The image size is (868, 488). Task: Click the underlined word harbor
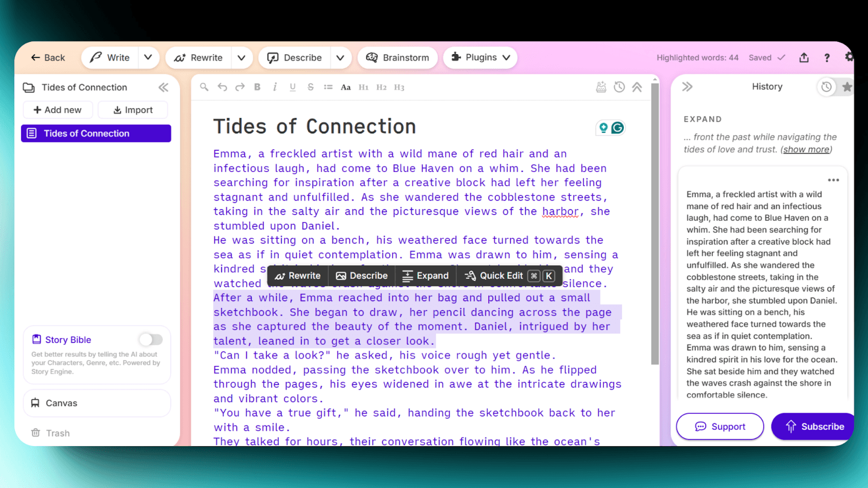[560, 211]
